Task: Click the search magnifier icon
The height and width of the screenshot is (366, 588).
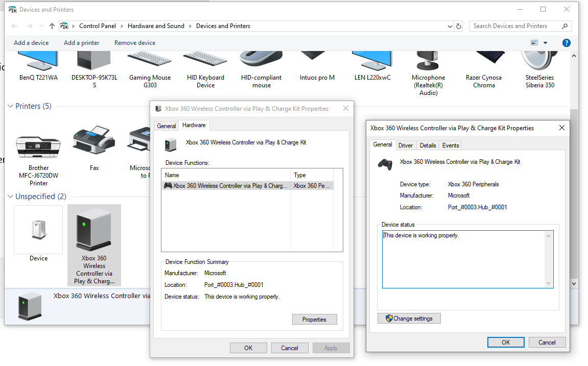Action: (x=565, y=26)
